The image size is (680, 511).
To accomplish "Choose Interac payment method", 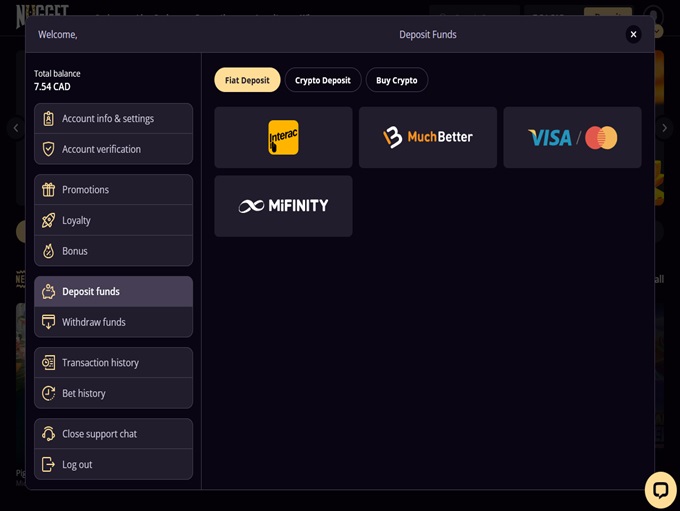I will pos(283,137).
